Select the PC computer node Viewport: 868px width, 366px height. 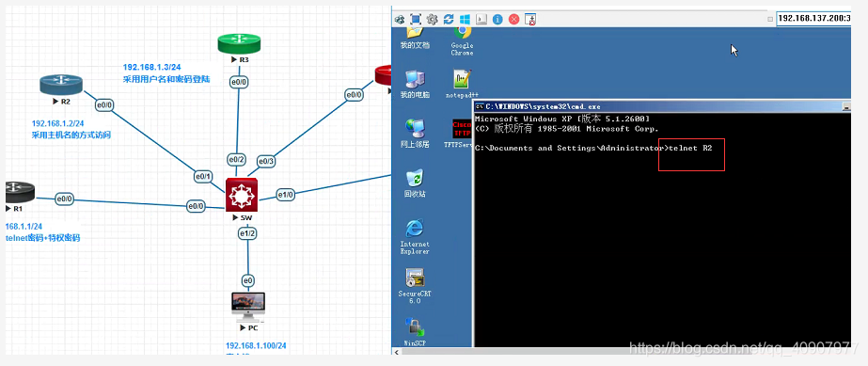(x=248, y=308)
